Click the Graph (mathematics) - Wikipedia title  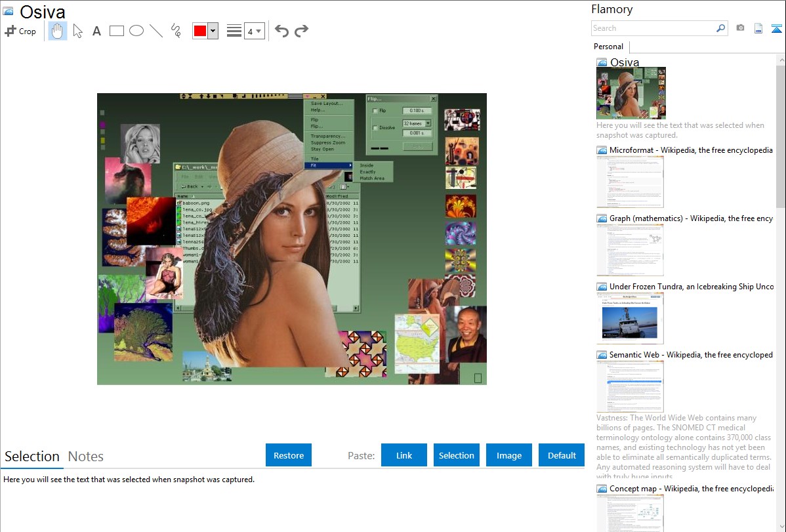[x=691, y=218]
